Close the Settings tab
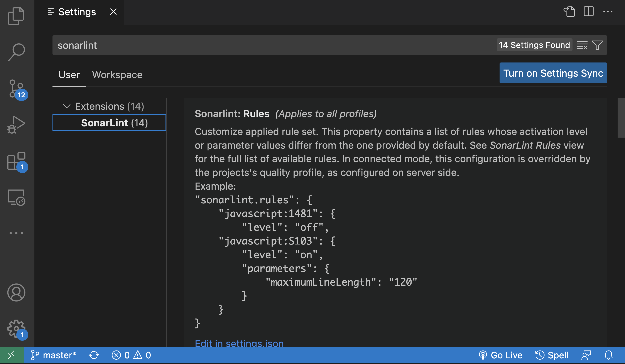The image size is (625, 364). tap(113, 12)
